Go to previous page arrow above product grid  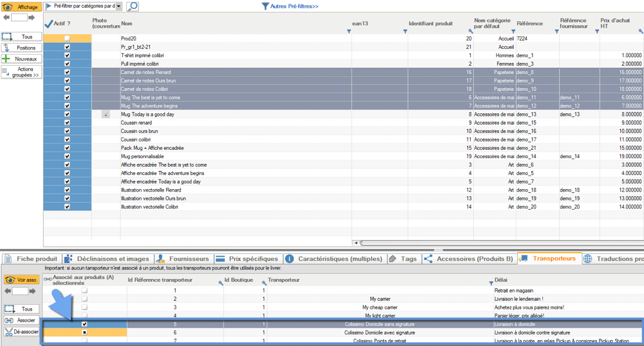coord(6,17)
